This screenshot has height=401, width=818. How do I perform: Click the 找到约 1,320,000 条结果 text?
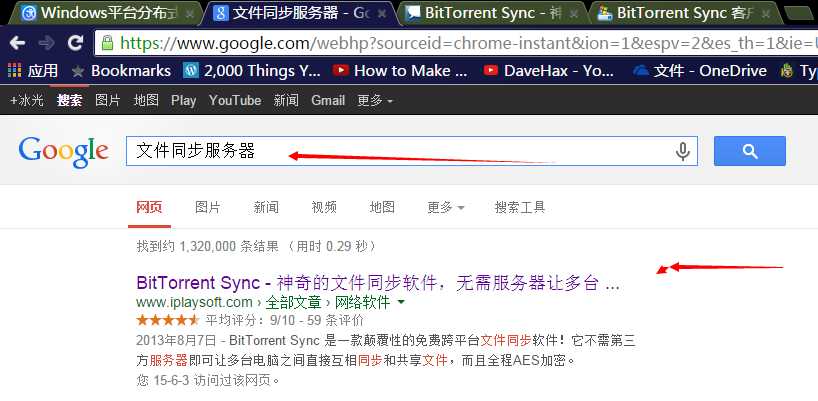click(x=256, y=246)
